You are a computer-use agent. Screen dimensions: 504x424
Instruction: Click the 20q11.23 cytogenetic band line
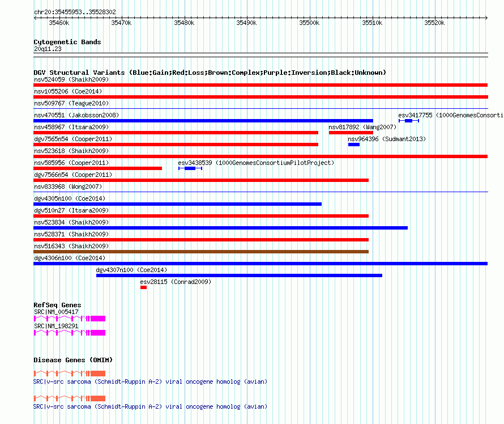[x=260, y=55]
